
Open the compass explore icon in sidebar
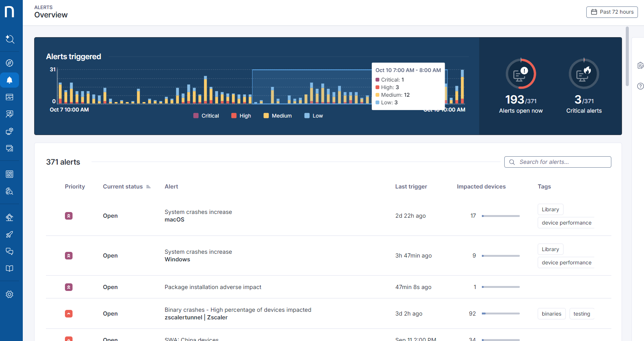coord(9,63)
